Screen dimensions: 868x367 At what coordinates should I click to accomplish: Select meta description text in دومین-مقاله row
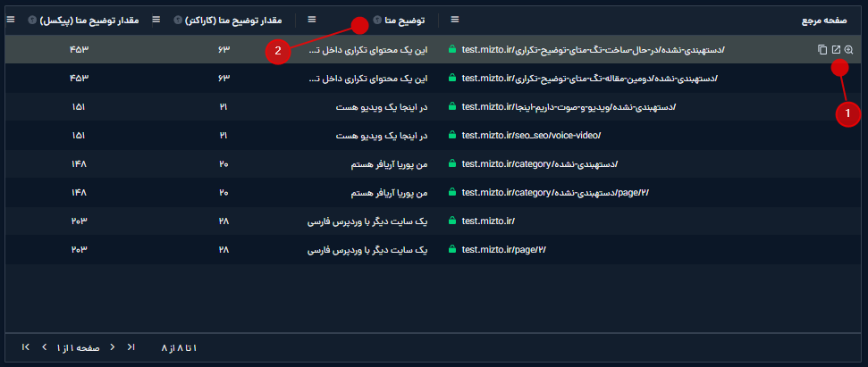pyautogui.click(x=368, y=79)
